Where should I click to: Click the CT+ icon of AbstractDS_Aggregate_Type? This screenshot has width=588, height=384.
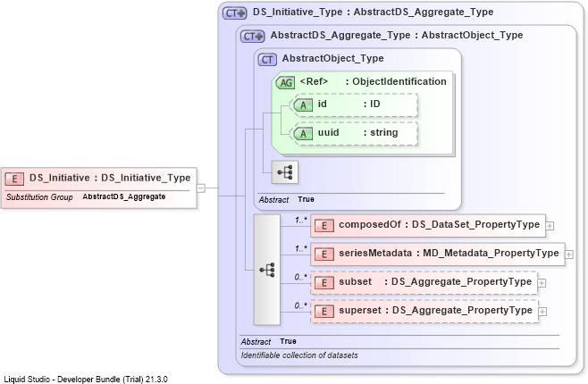252,37
